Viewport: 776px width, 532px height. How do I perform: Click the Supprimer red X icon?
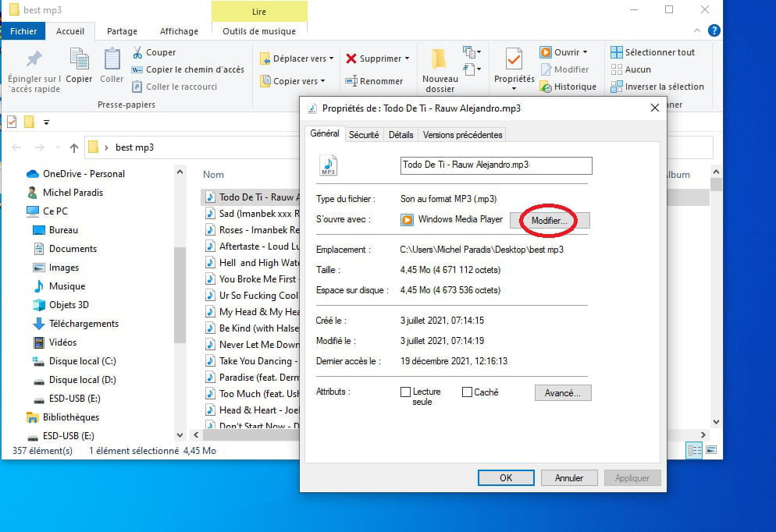click(351, 59)
